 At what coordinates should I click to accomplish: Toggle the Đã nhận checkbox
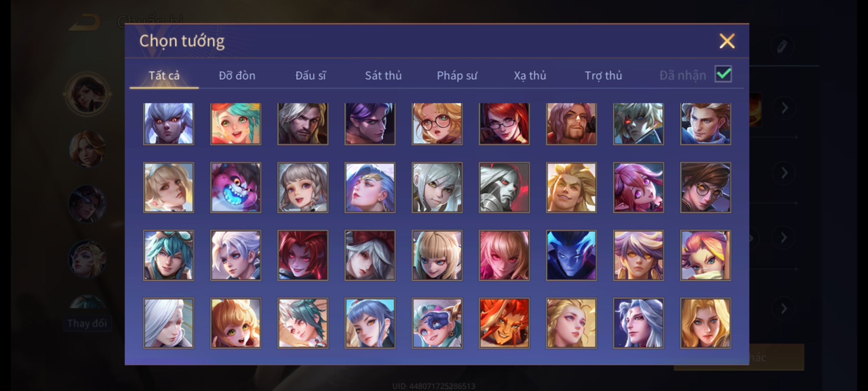pyautogui.click(x=723, y=74)
